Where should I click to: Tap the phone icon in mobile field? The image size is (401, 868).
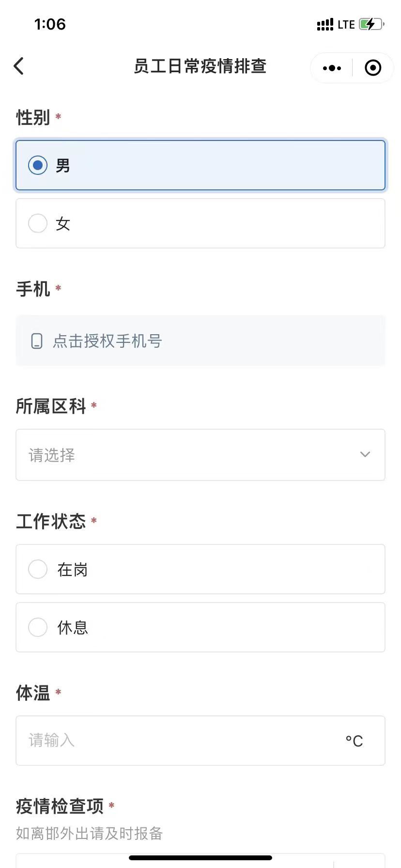37,341
